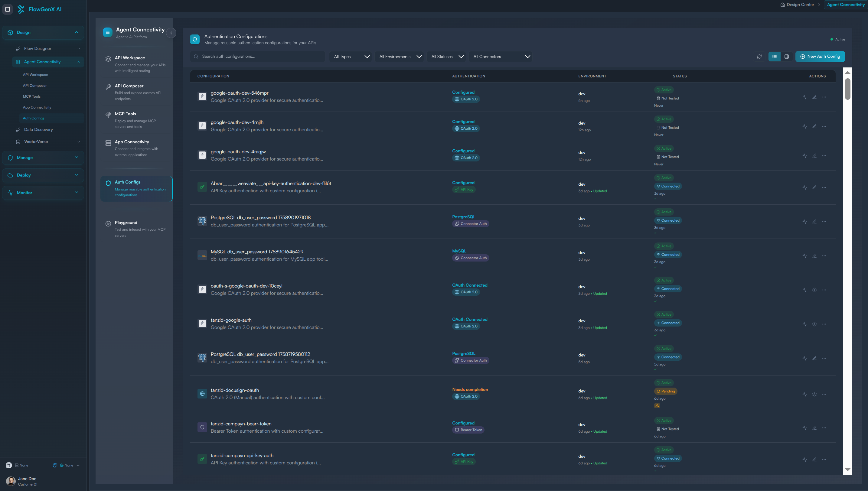The height and width of the screenshot is (491, 868).
Task: Click test connection icon for google-oauth-dev-546mpr
Action: click(804, 97)
